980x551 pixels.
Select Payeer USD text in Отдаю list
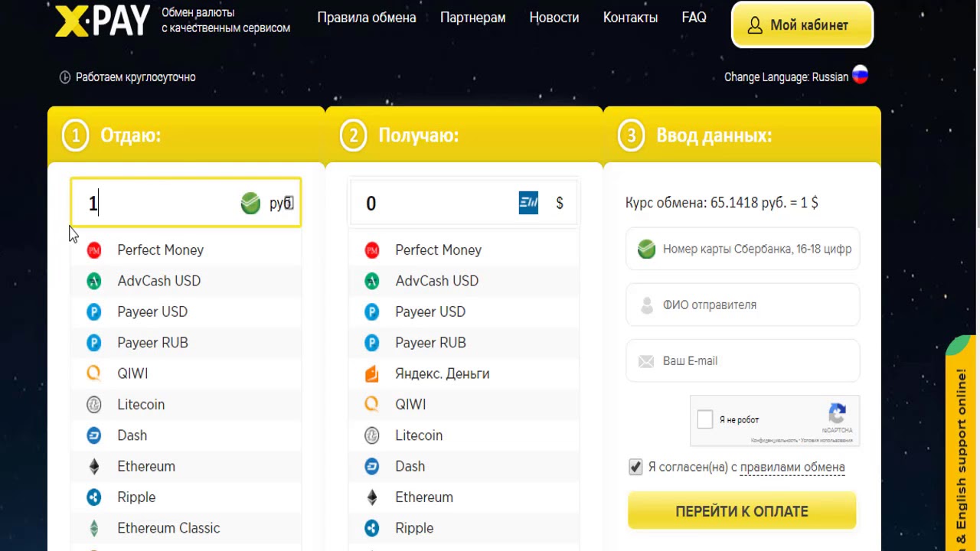coord(152,312)
